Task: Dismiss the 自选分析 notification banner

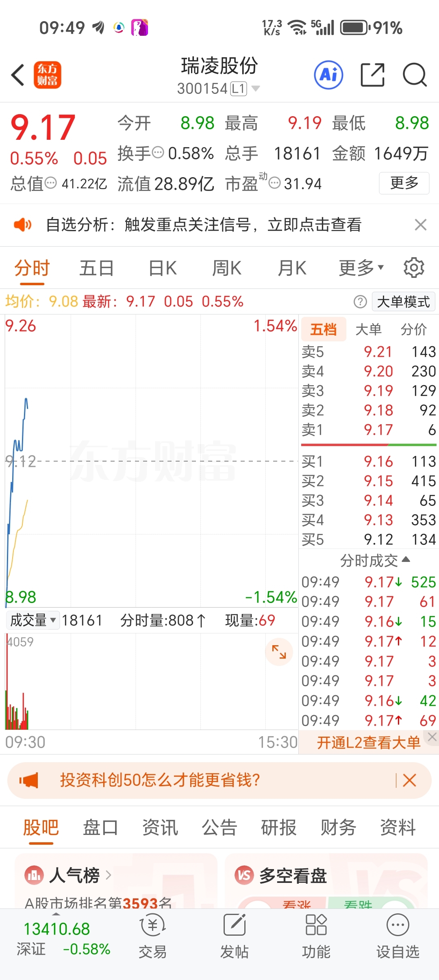Action: (x=421, y=225)
